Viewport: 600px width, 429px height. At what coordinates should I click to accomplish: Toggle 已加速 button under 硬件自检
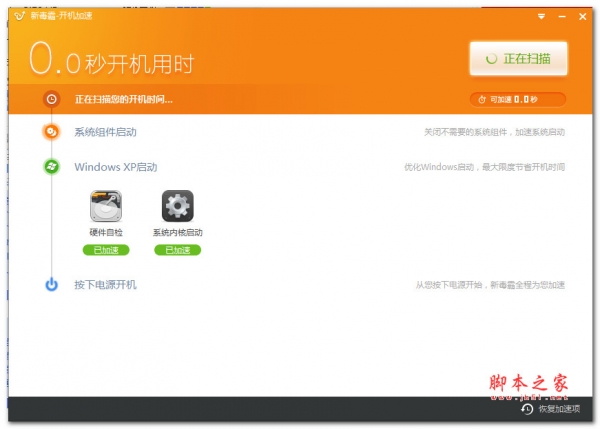[106, 250]
